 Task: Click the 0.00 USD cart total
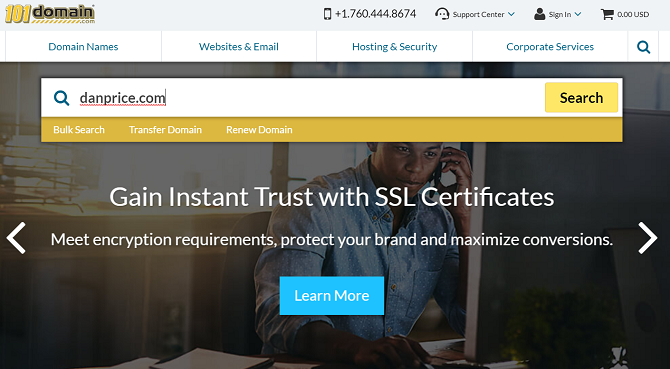[x=633, y=15]
